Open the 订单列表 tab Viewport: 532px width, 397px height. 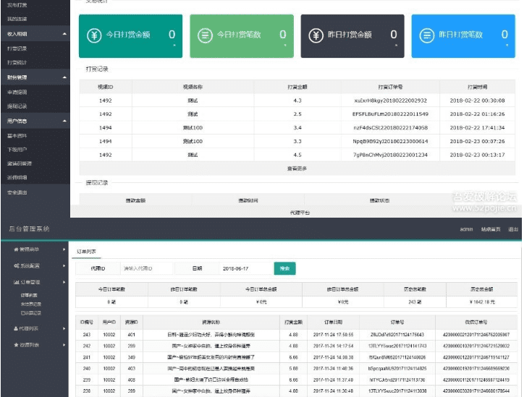click(87, 251)
